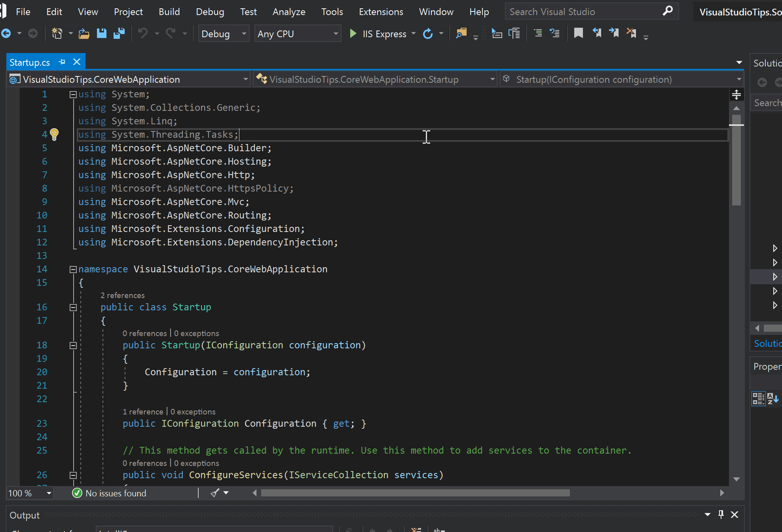Collapse the namespace block on line 14
This screenshot has width=782, height=532.
point(72,269)
